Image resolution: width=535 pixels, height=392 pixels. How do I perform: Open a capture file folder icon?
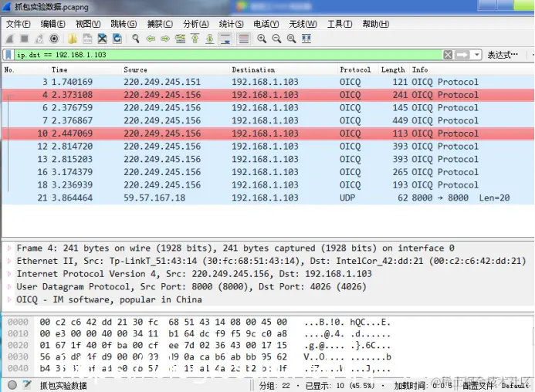[72, 39]
